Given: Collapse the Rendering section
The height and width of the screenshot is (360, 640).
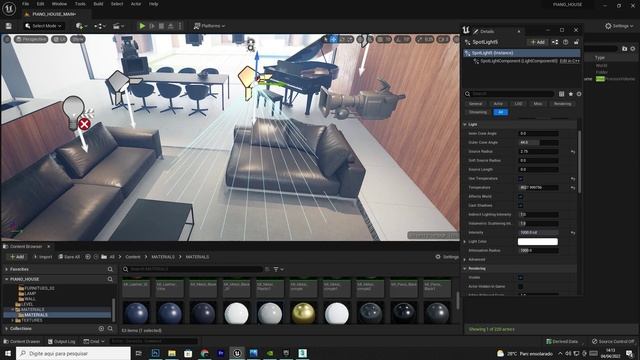Looking at the screenshot, I should click(x=465, y=269).
